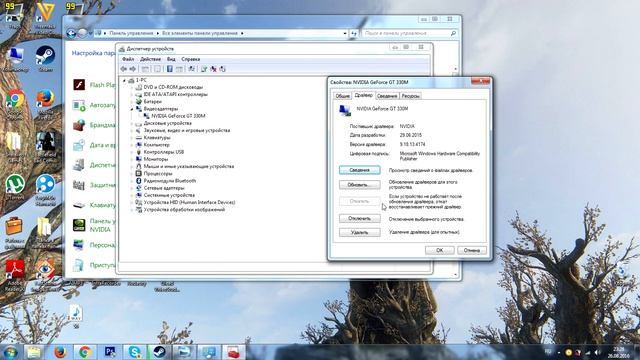Click the Отключить device button
The image size is (640, 360).
coord(360,218)
